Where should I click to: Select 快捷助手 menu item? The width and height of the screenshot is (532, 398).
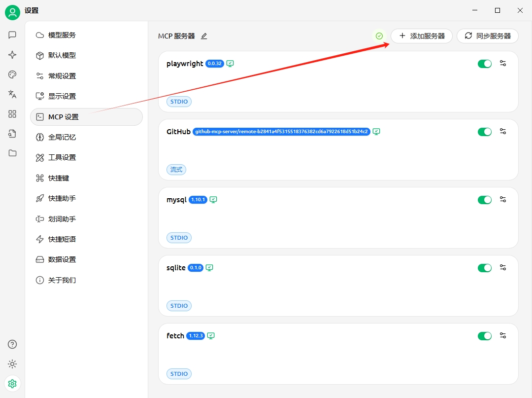[87, 198]
